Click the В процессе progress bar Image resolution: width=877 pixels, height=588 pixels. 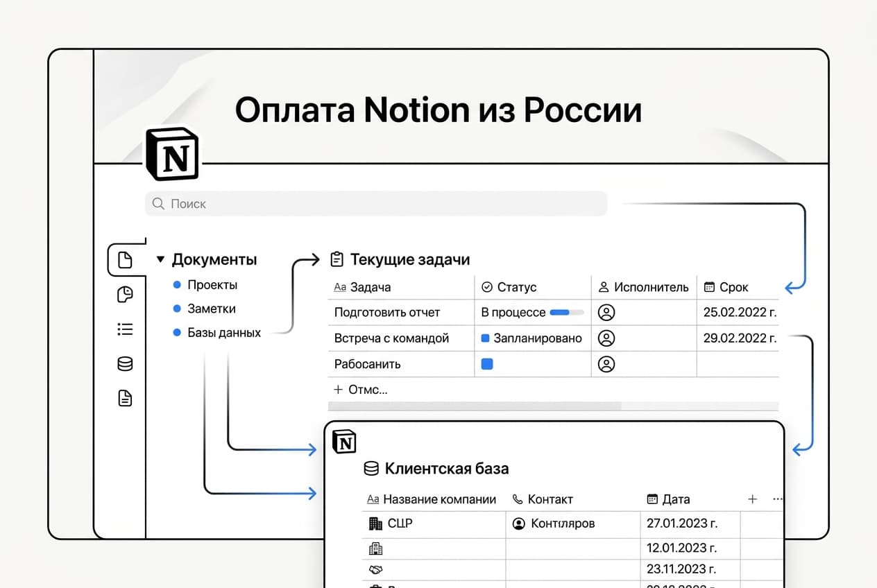tap(567, 313)
